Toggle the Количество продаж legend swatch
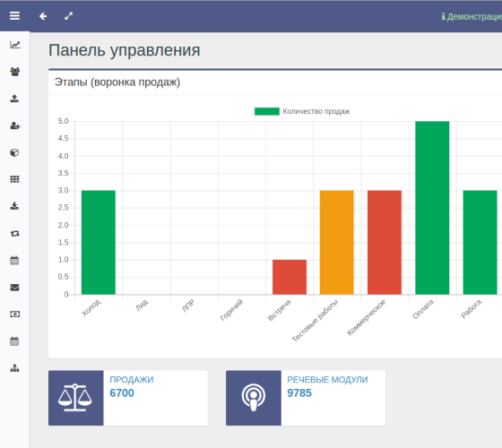502x448 pixels. 267,111
